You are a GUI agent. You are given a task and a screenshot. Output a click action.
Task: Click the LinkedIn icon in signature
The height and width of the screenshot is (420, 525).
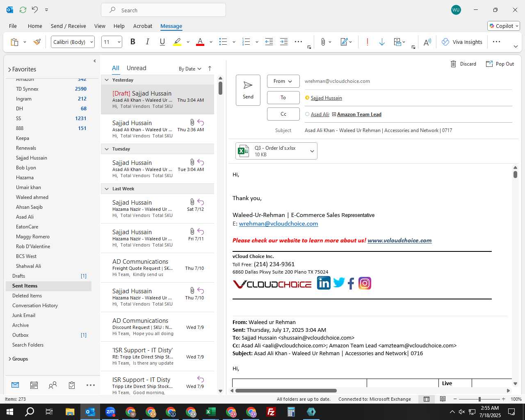324,283
